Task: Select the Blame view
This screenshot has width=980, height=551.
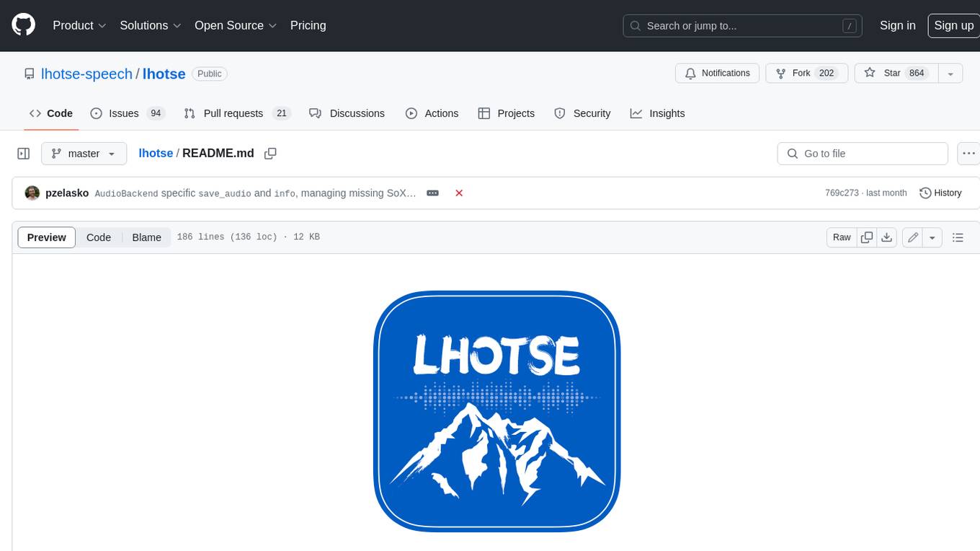Action: pyautogui.click(x=146, y=237)
